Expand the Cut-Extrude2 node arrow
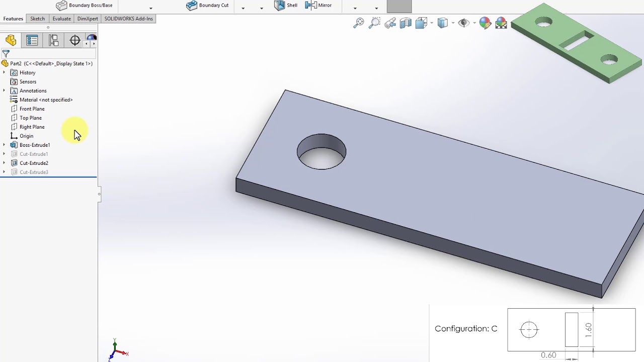The height and width of the screenshot is (362, 644). (x=4, y=163)
